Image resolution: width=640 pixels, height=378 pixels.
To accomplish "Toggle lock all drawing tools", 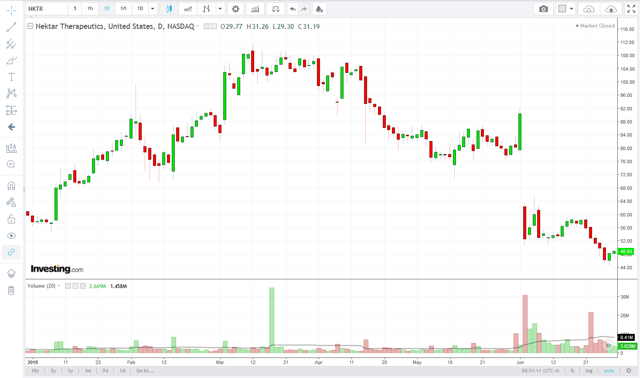I will click(x=11, y=219).
